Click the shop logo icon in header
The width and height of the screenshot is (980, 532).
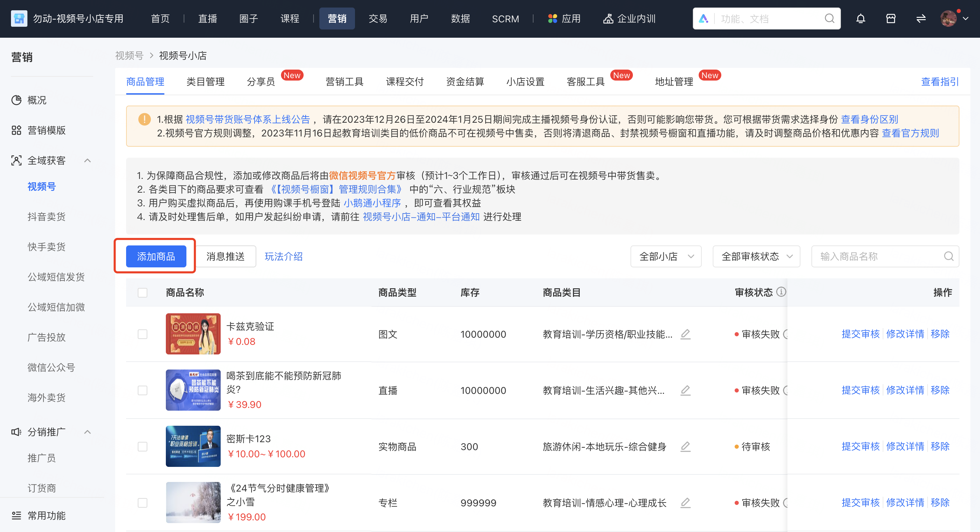[19, 18]
